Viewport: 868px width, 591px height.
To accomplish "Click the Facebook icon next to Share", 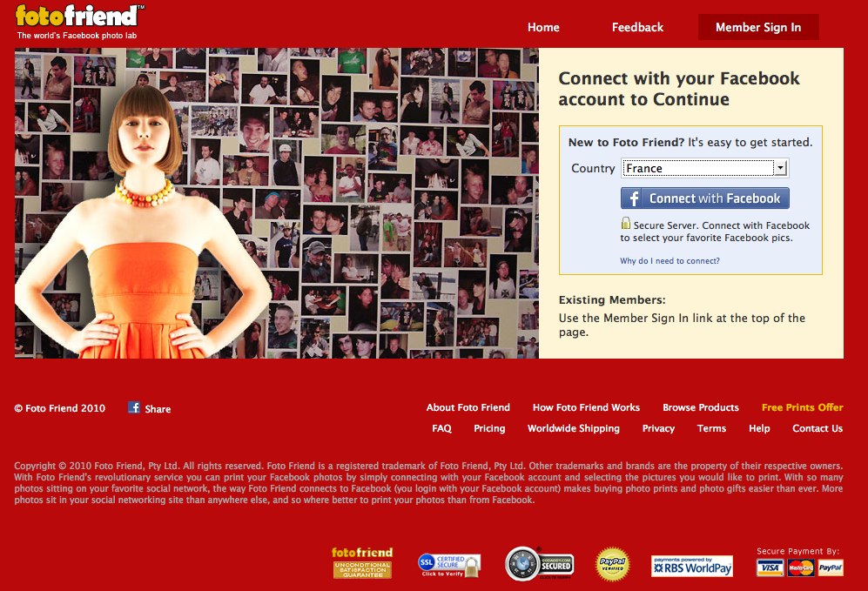I will [134, 408].
